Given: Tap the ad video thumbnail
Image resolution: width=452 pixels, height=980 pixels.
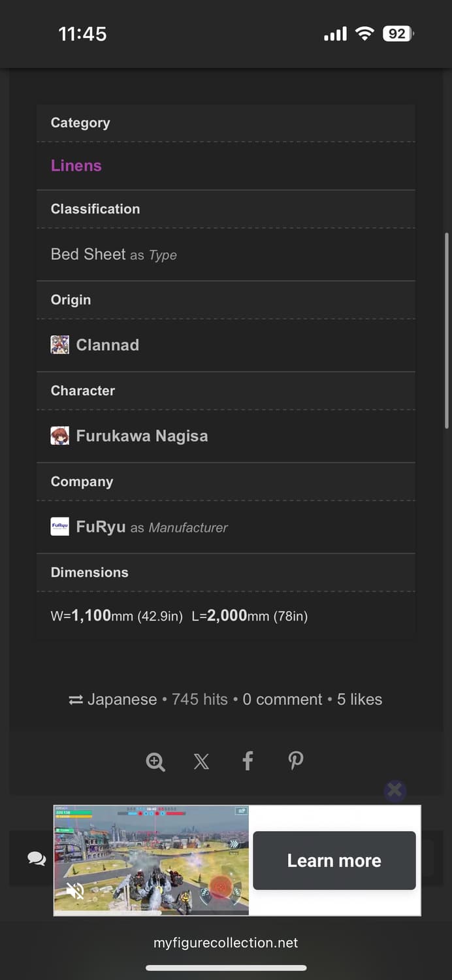Looking at the screenshot, I should (151, 859).
